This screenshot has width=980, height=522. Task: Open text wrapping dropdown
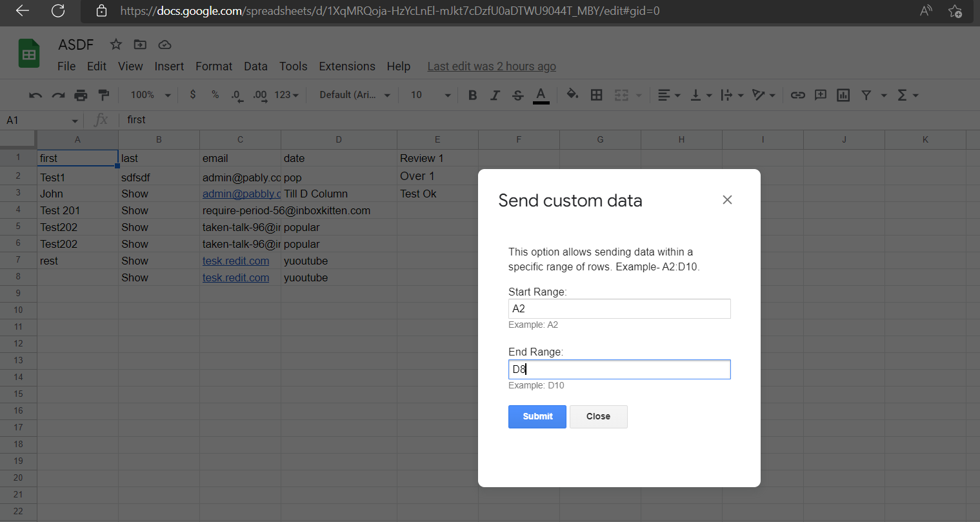coord(732,95)
